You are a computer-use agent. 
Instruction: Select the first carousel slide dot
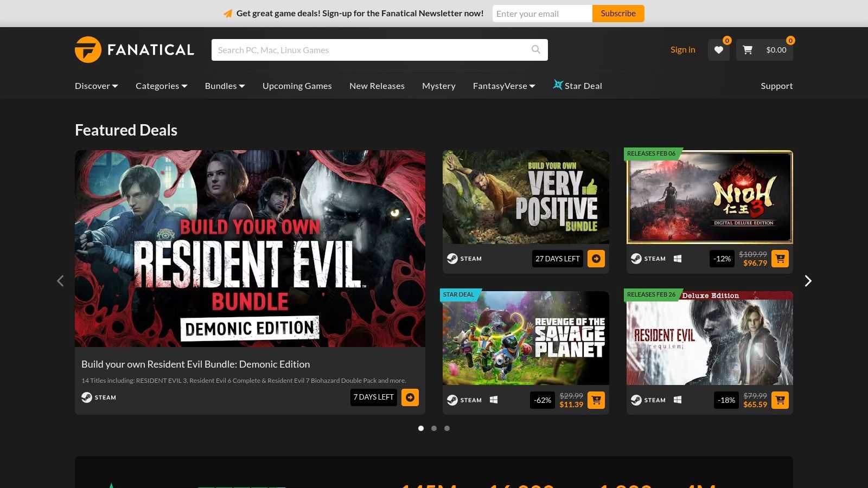pos(421,428)
